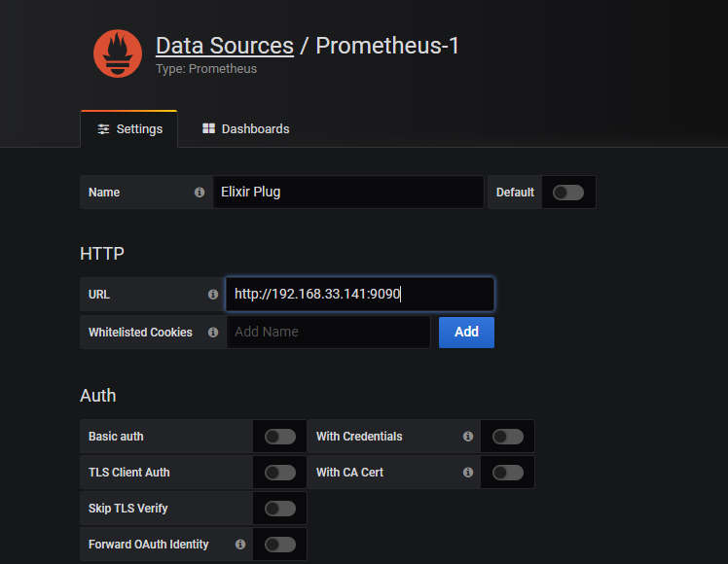
Task: Click the Forward OAuth Identity label
Action: [x=149, y=544]
